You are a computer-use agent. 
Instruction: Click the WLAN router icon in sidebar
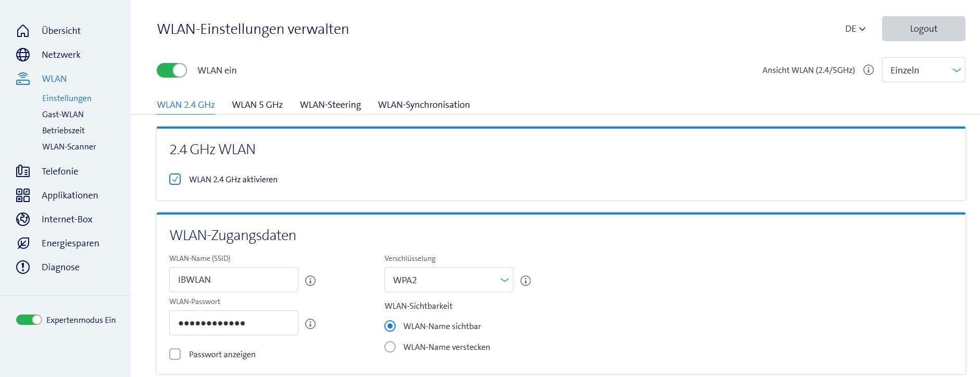point(23,79)
